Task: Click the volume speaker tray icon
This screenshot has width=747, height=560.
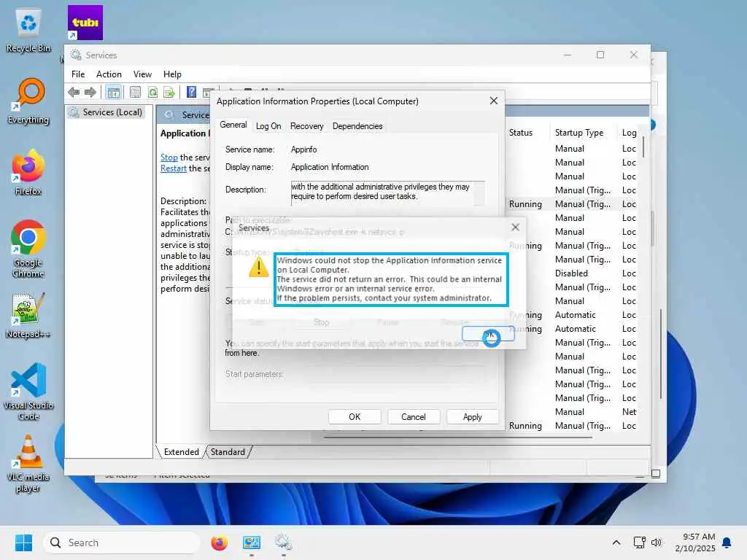Action: [657, 542]
